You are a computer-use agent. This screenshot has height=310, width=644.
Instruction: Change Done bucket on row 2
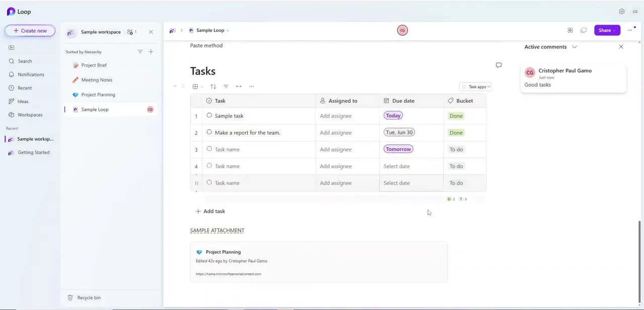coord(456,133)
